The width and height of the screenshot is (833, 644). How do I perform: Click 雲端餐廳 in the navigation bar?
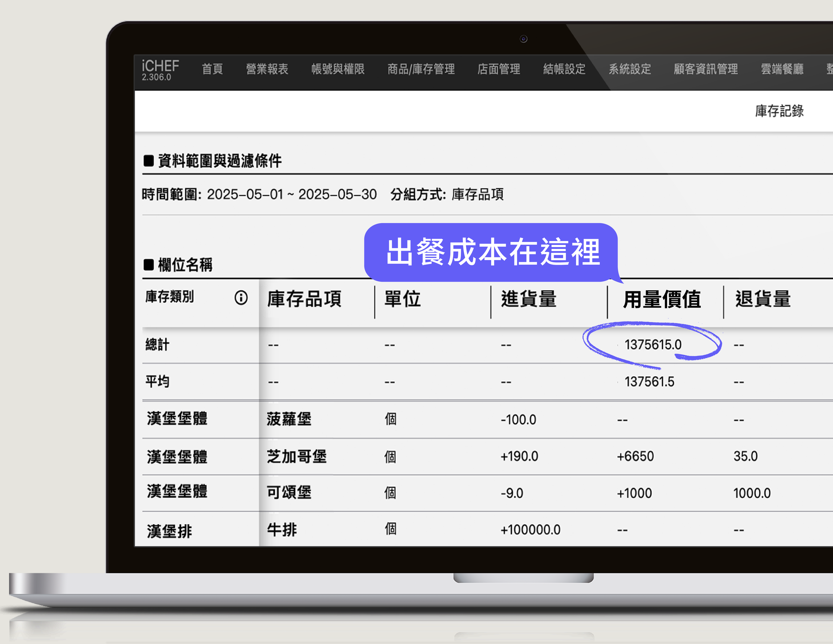coord(782,69)
